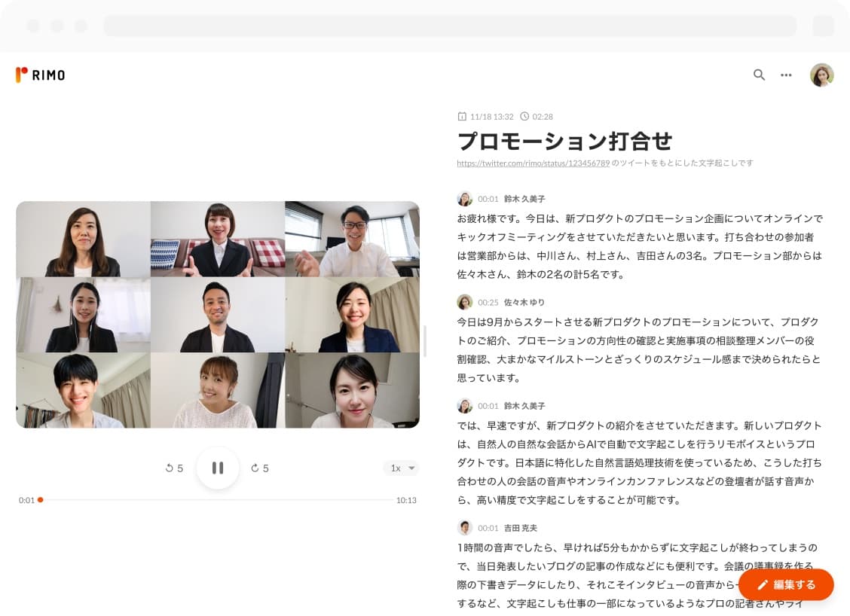Image resolution: width=850 pixels, height=616 pixels.
Task: Open the three-dot more options menu
Action: (x=786, y=75)
